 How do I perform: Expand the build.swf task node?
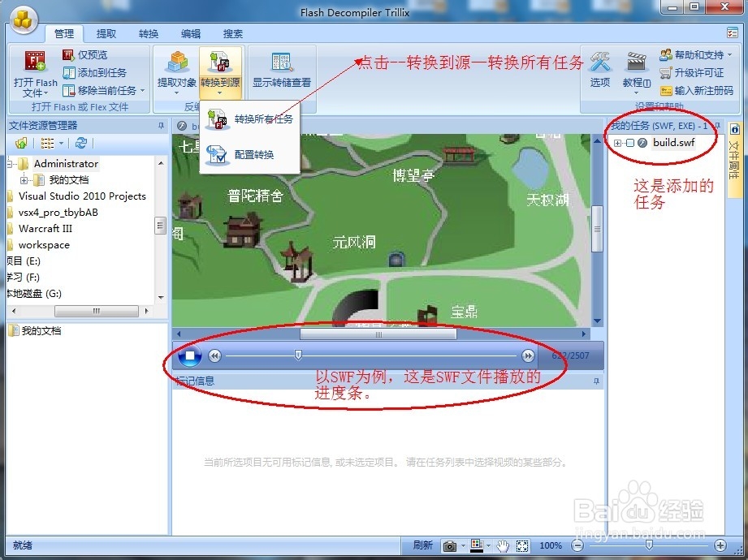617,143
